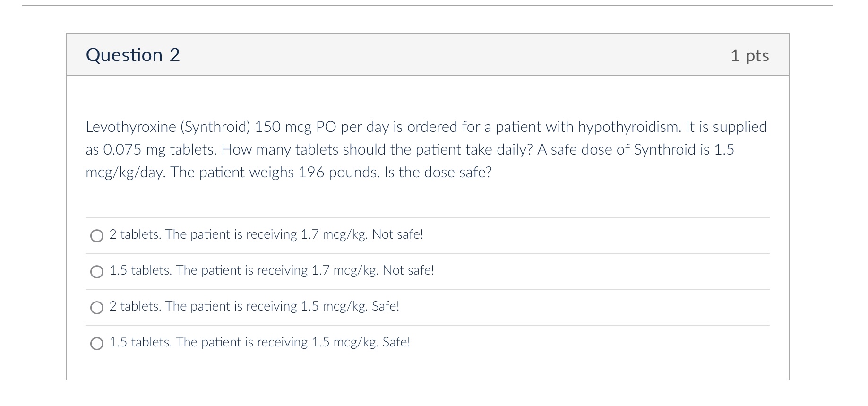The width and height of the screenshot is (868, 406).
Task: Click the word 'hypothyroidism' in the question
Action: (x=629, y=127)
